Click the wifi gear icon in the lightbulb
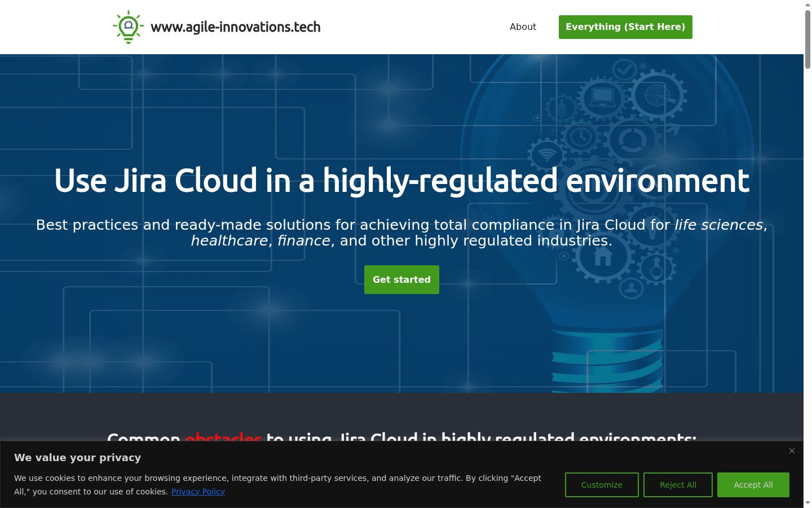812x508 pixels. tap(547, 154)
